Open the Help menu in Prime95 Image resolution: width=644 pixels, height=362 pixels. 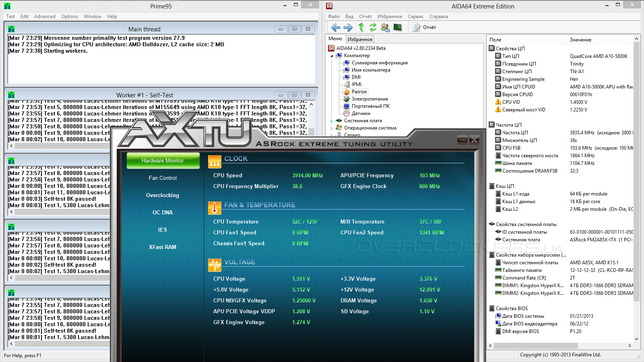[112, 16]
